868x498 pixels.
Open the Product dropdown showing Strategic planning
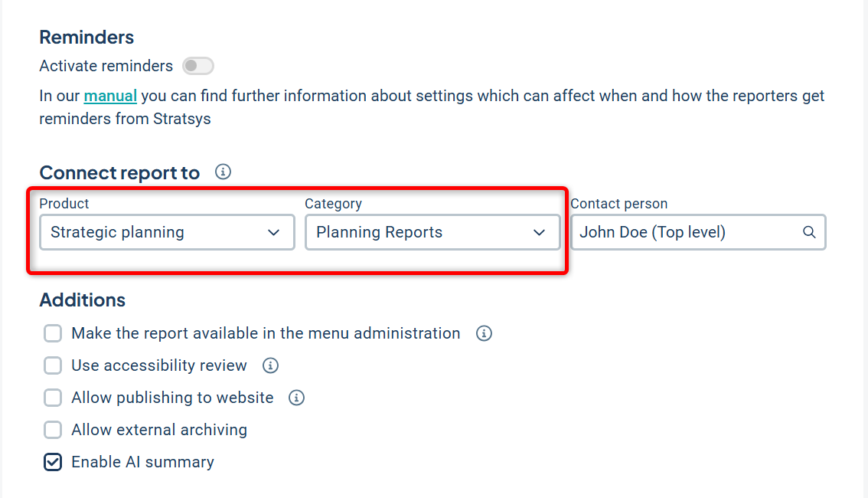pos(153,232)
